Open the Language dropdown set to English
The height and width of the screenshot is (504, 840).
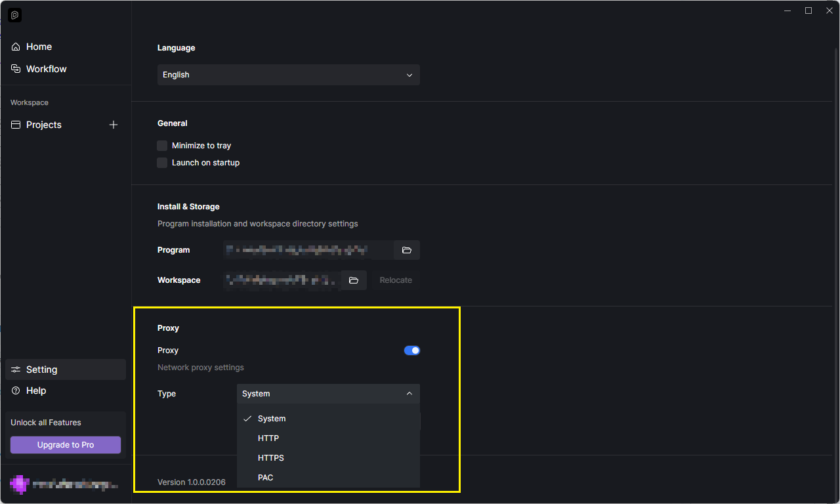click(x=288, y=75)
